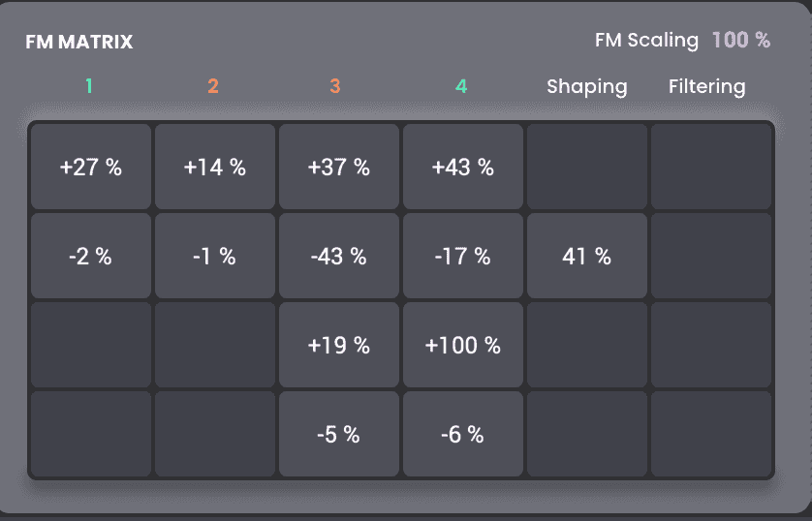Click the -2 % matrix cell

(x=91, y=257)
